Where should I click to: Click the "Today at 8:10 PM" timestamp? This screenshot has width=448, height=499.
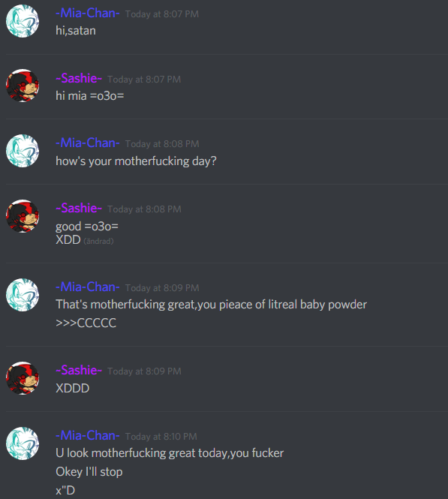(161, 436)
